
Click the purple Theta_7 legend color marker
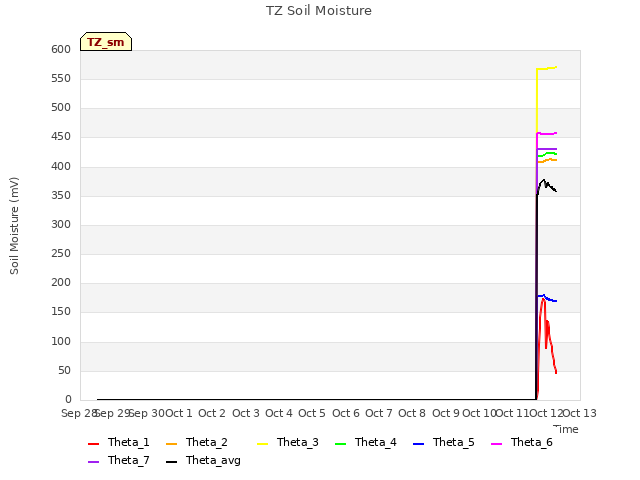coord(93,462)
